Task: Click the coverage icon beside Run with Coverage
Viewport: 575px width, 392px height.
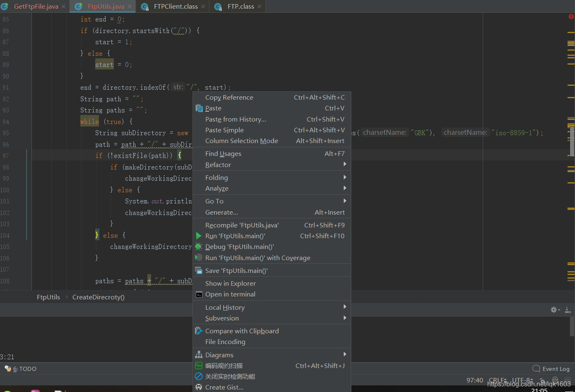Action: (199, 258)
